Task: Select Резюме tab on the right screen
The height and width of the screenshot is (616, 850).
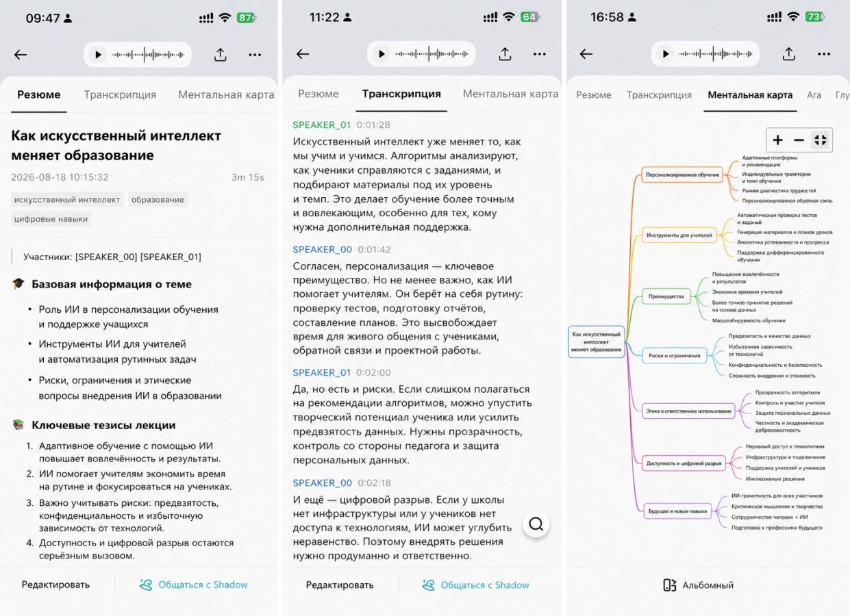Action: (x=593, y=95)
